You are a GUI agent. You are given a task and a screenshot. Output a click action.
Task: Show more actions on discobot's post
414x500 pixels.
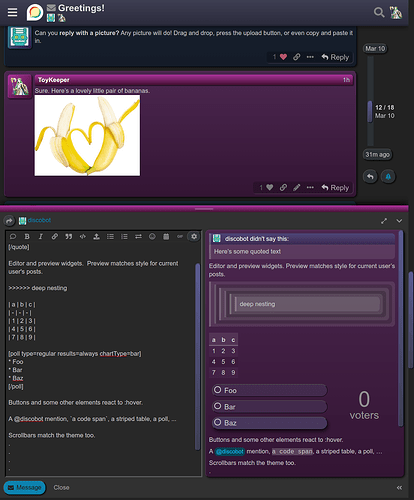pos(310,57)
